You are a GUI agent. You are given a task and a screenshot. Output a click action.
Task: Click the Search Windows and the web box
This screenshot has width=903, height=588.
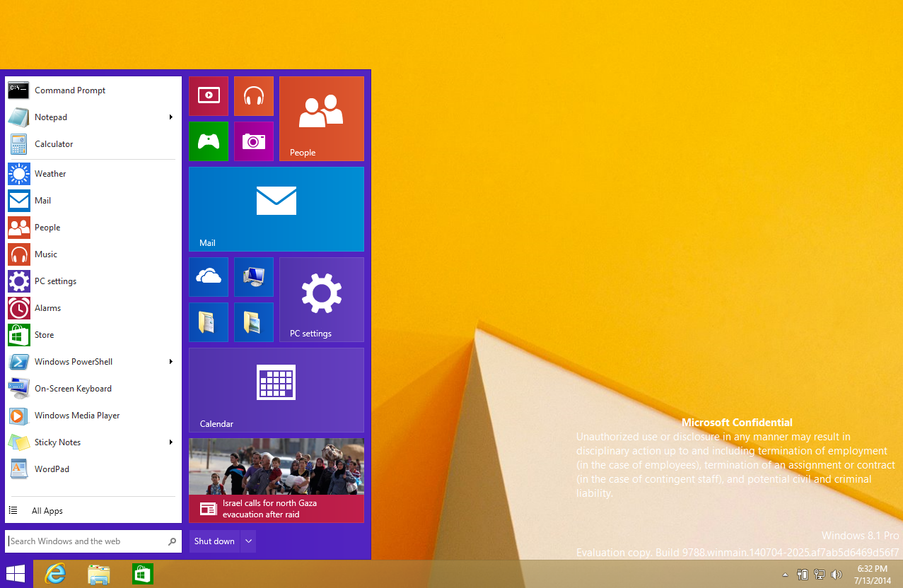tap(93, 541)
